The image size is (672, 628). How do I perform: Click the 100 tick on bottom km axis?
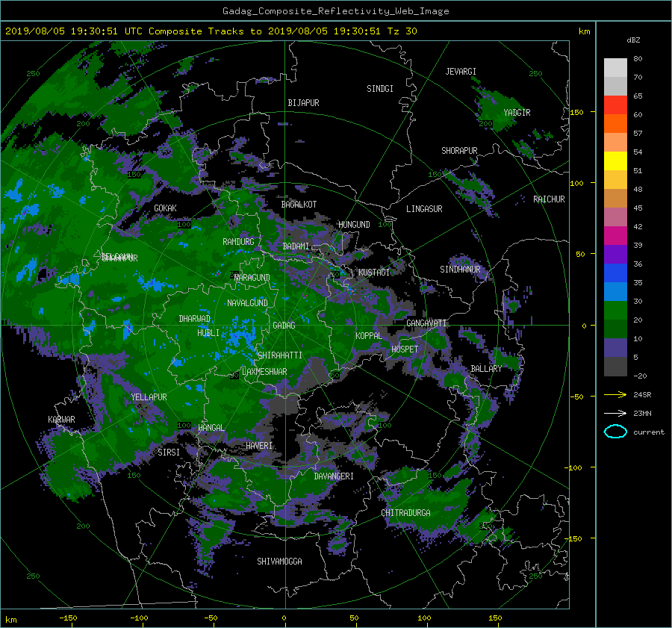[424, 618]
